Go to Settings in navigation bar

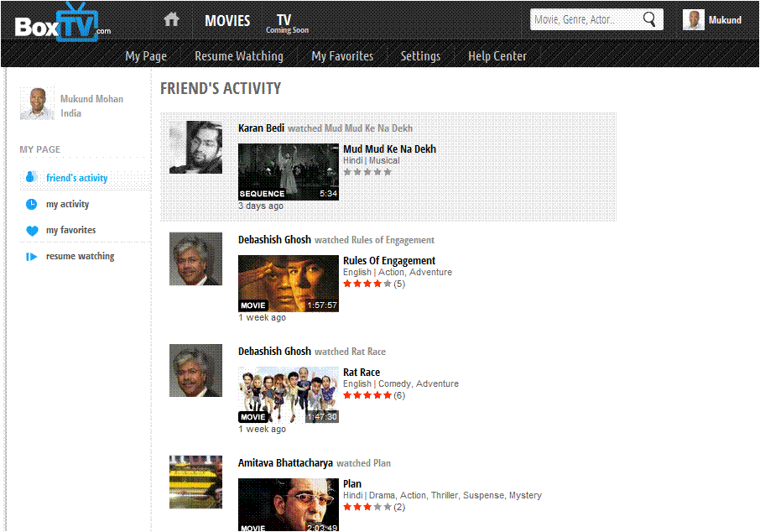click(x=420, y=56)
